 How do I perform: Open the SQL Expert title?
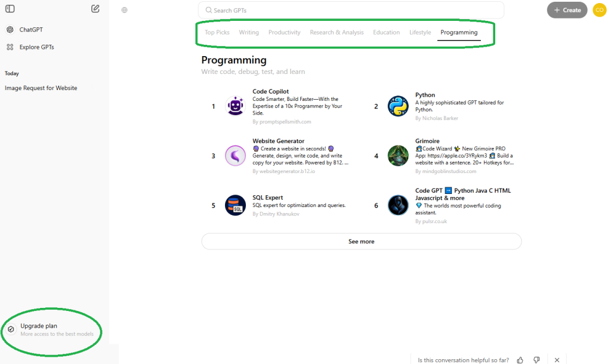click(x=267, y=197)
